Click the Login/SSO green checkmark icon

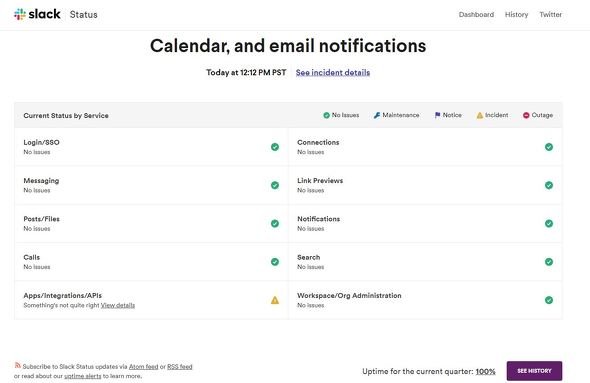[x=275, y=147]
